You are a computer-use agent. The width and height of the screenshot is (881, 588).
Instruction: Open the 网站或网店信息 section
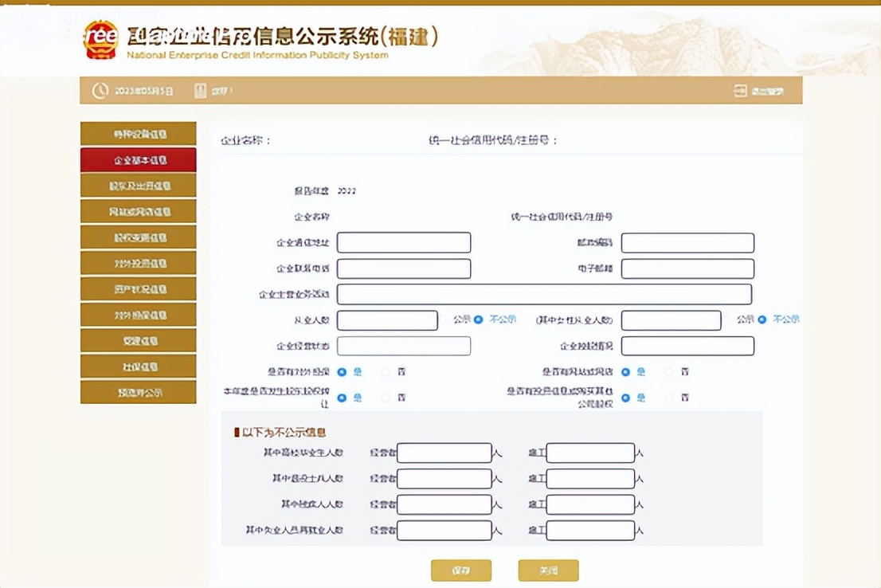(x=137, y=210)
